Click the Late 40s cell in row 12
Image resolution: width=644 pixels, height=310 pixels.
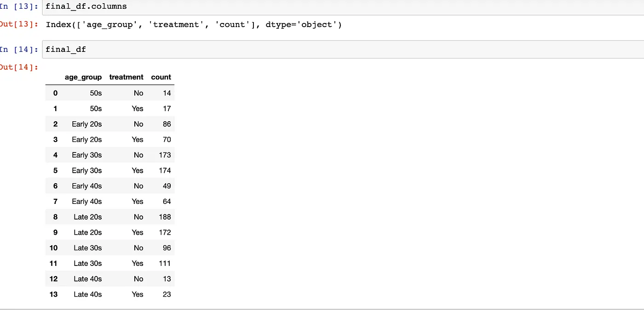pos(87,279)
